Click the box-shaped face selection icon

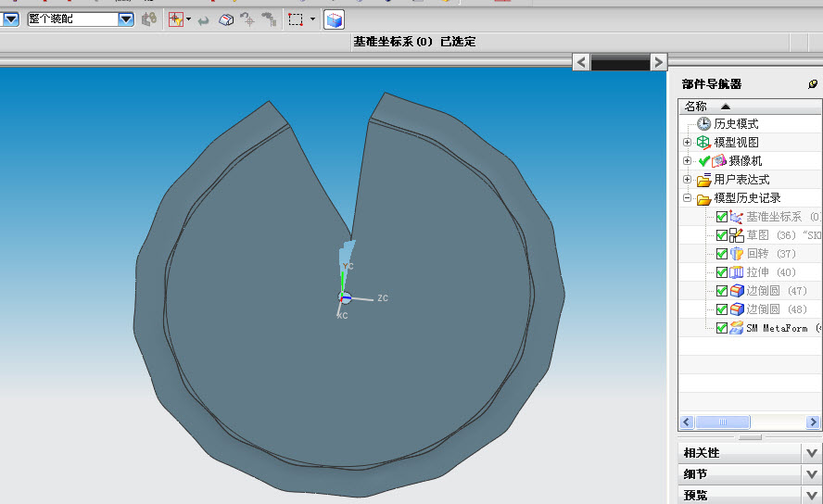226,20
